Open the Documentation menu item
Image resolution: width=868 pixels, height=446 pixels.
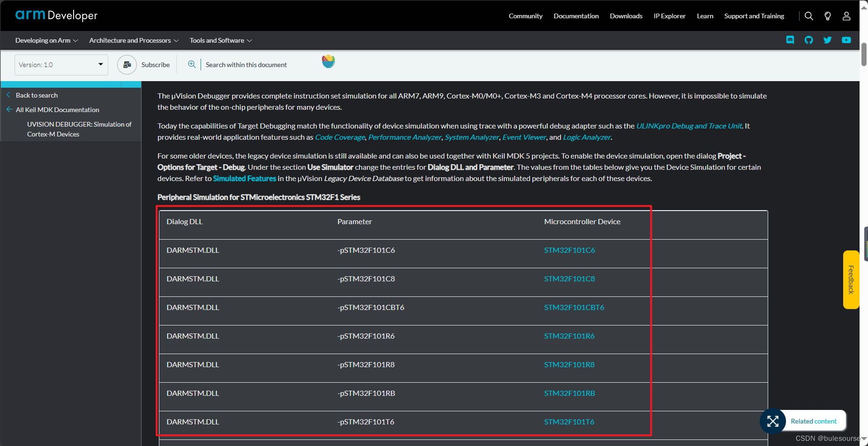pos(576,15)
